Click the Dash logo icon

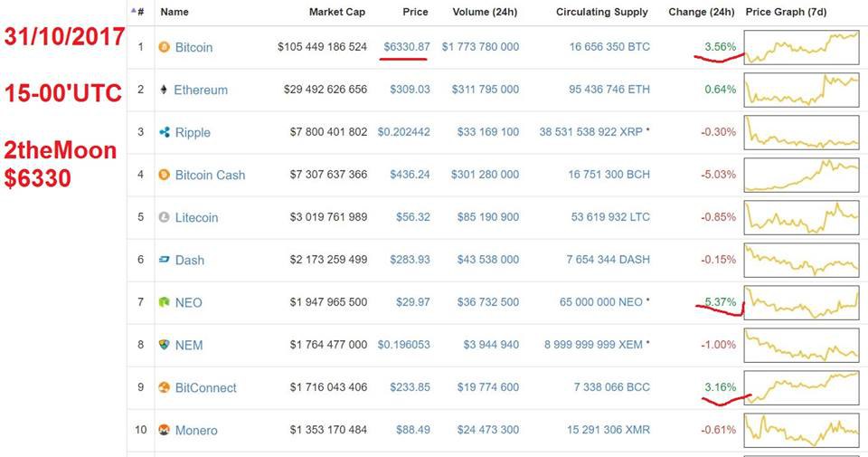click(165, 259)
